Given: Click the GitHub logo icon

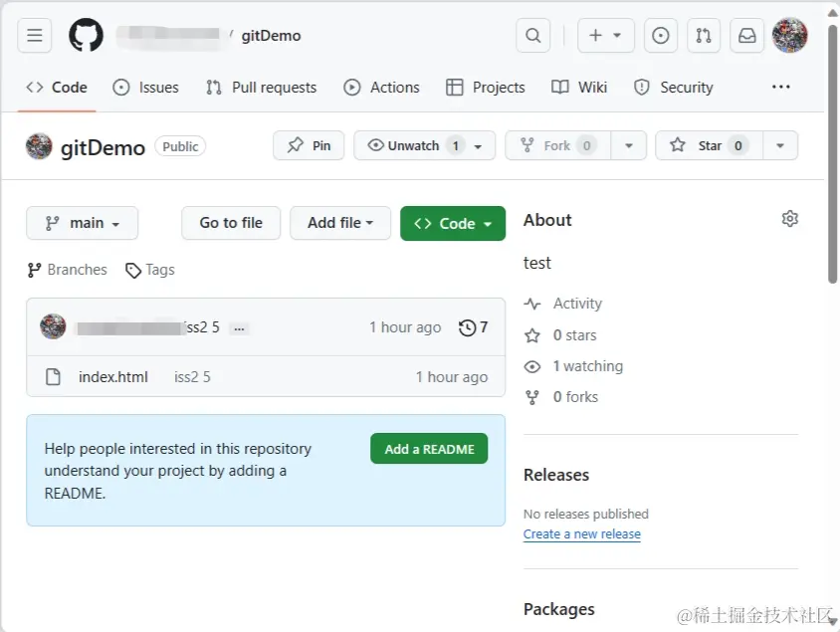Looking at the screenshot, I should pos(86,36).
